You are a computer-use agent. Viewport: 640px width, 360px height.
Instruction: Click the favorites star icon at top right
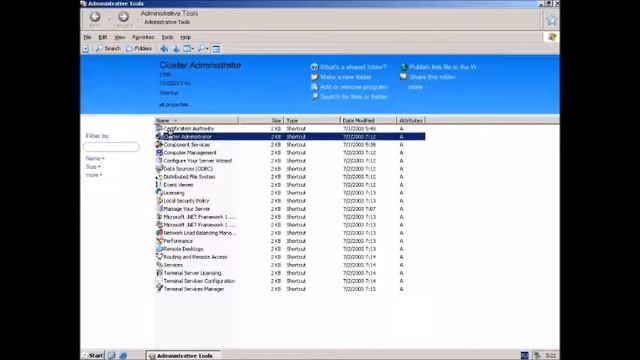551,20
